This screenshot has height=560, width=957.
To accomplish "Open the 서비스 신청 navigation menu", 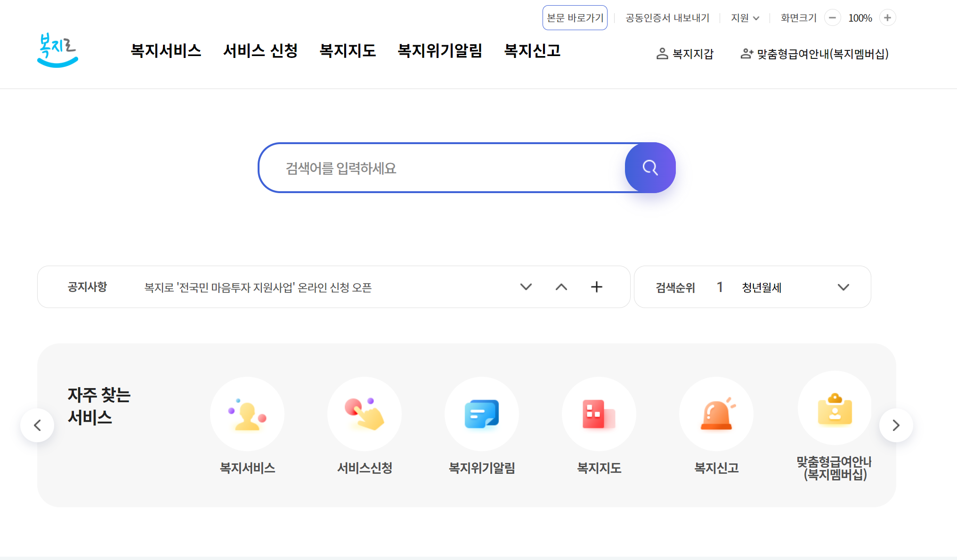I will click(x=260, y=51).
